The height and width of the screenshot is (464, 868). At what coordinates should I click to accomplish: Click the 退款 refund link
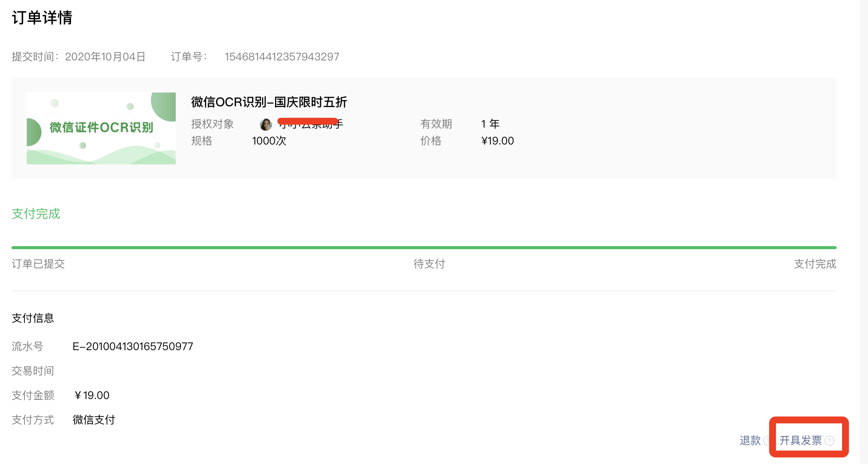coord(750,440)
